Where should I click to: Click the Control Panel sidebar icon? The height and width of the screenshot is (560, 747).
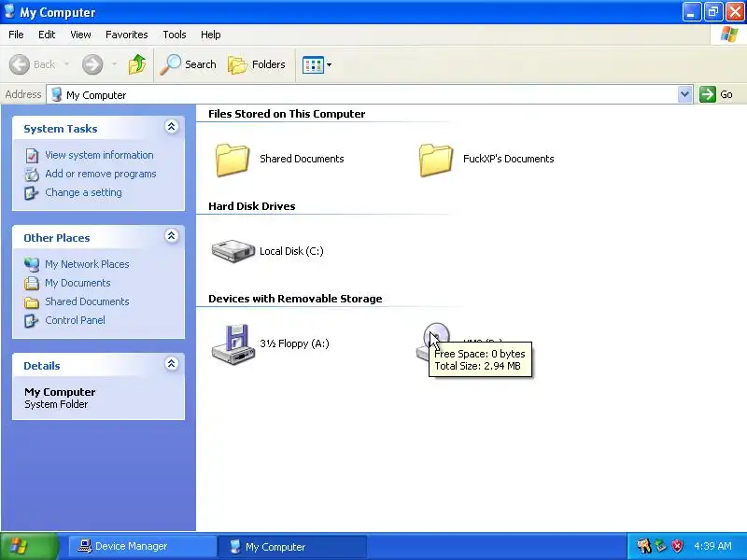tap(32, 320)
